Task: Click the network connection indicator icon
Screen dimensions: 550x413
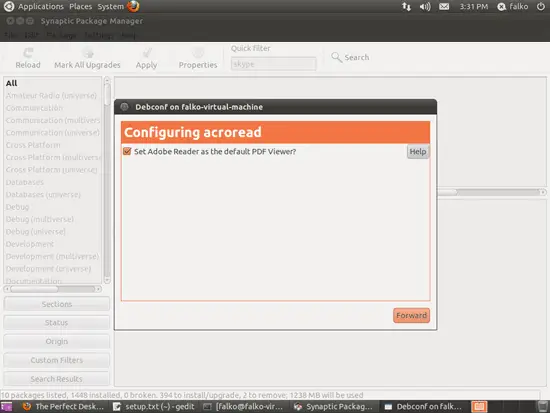Action: [406, 7]
